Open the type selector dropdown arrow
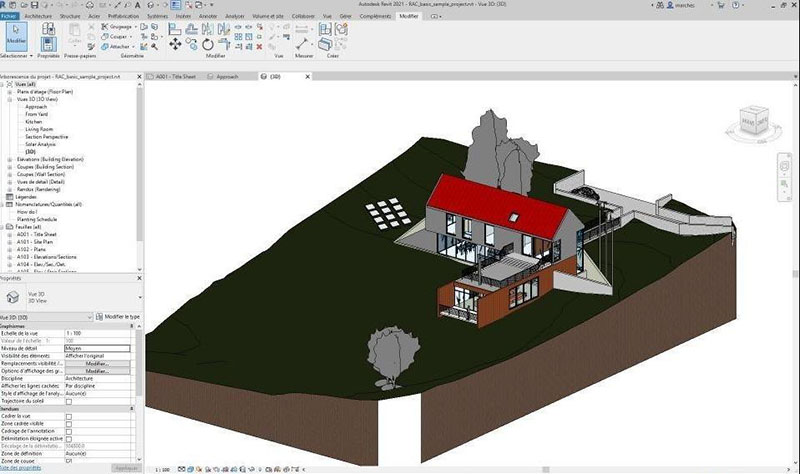This screenshot has height=474, width=800. coord(140,297)
